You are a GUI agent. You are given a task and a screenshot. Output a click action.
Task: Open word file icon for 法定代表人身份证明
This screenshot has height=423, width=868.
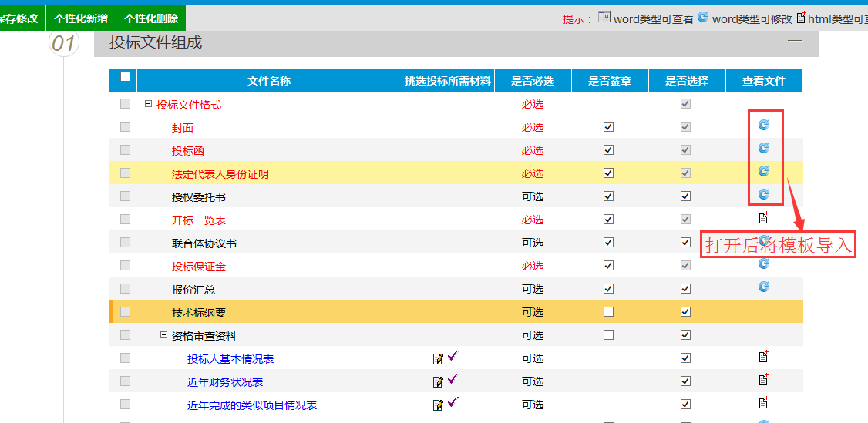764,171
